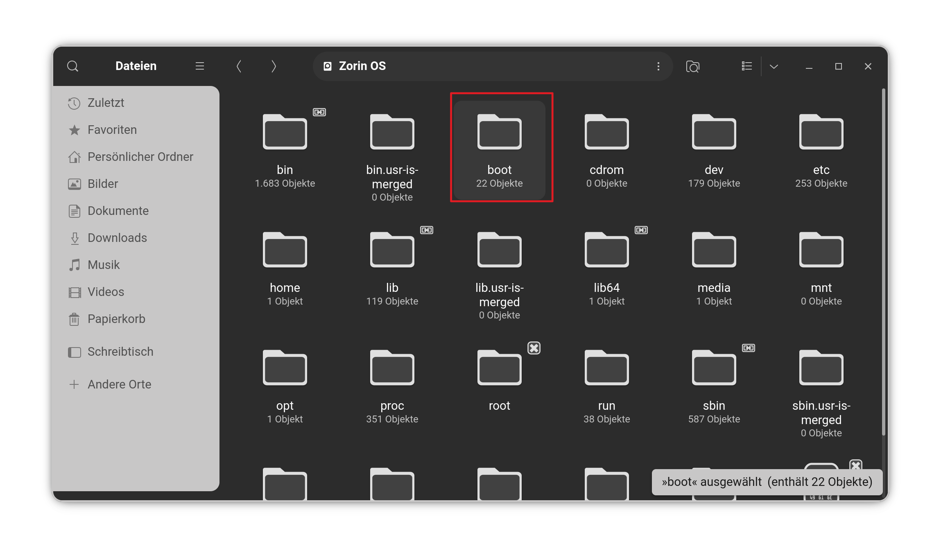
Task: Click the "38 Objekte" count under run
Action: pyautogui.click(x=607, y=419)
